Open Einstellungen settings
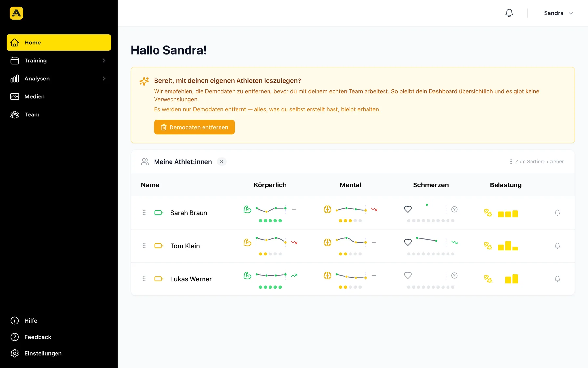 (59, 353)
